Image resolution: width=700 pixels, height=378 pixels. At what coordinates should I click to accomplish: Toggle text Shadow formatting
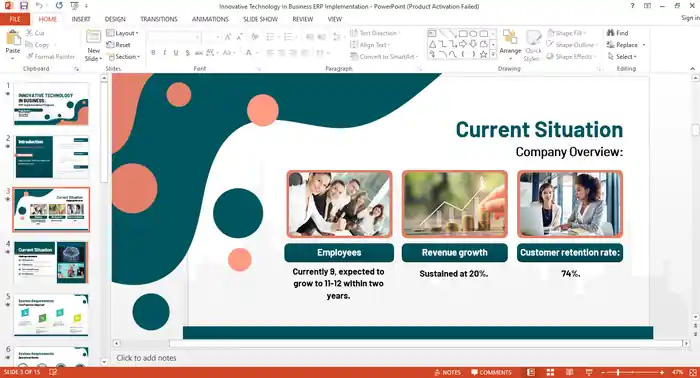coord(188,53)
